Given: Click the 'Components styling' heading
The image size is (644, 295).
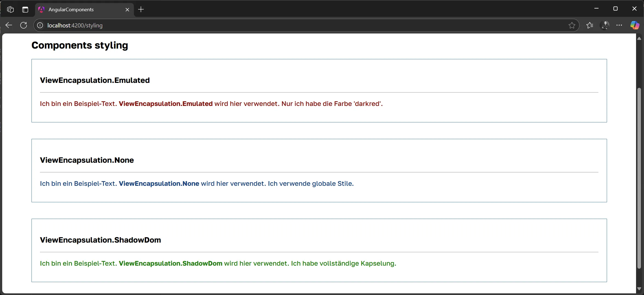Looking at the screenshot, I should click(x=80, y=45).
